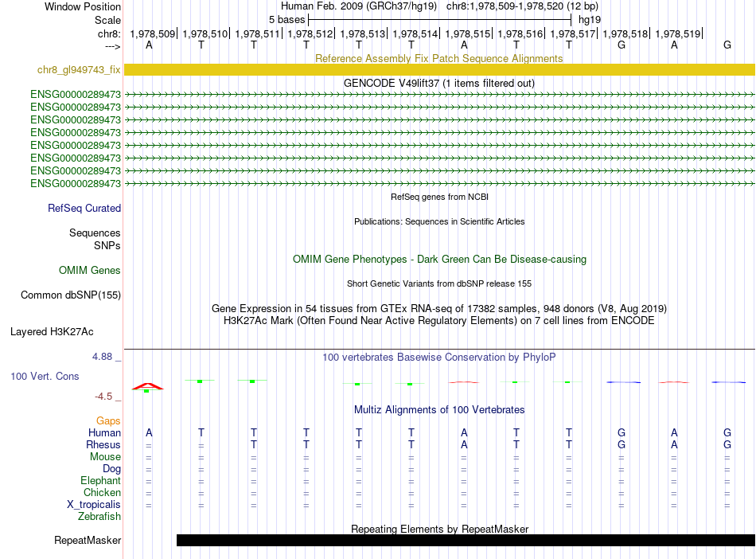This screenshot has height=559, width=756.
Task: Click the RepeatMasker track label
Action: 88,540
